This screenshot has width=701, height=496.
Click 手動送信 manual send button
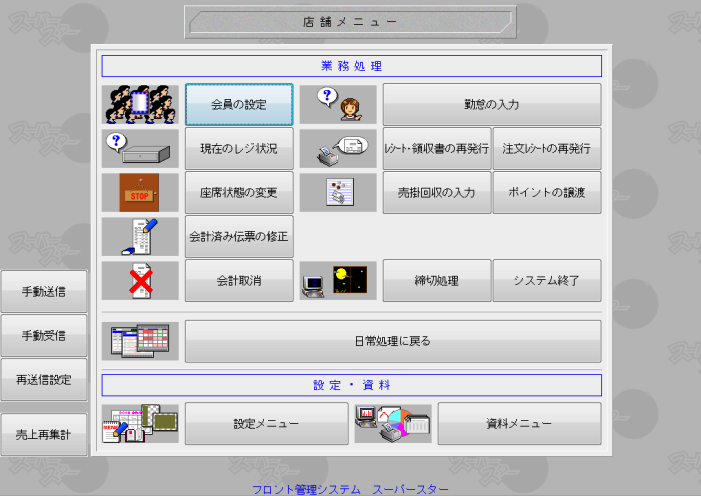click(x=44, y=292)
